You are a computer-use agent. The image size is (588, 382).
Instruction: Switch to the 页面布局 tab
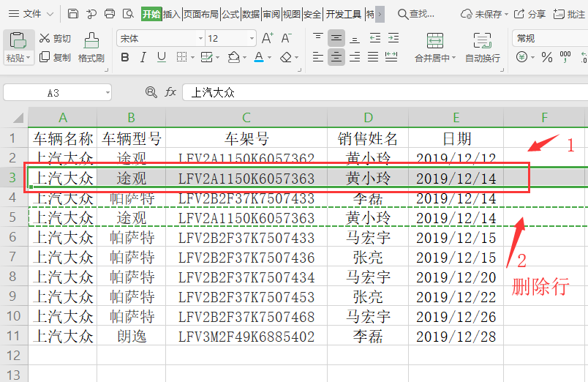pos(201,14)
